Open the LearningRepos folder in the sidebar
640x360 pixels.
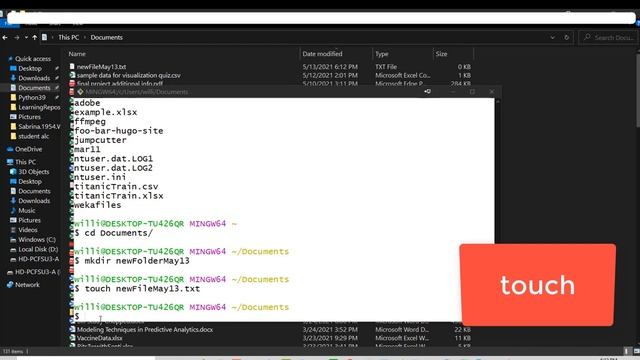pos(39,107)
